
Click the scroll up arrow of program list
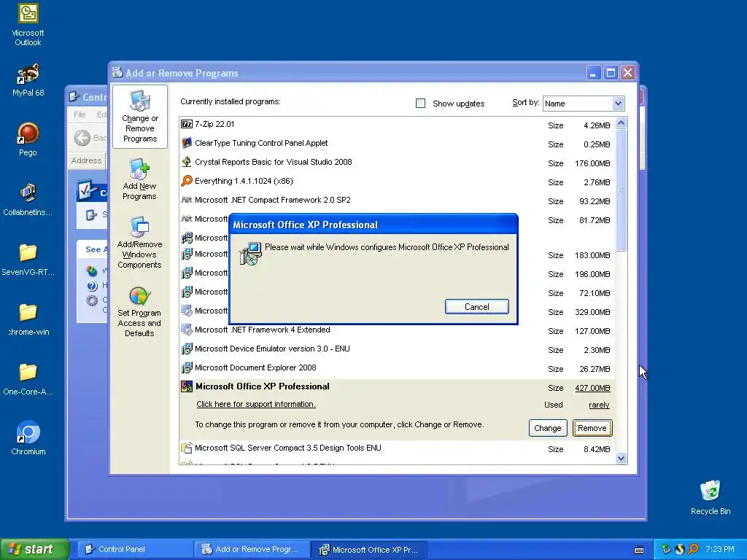coord(621,123)
